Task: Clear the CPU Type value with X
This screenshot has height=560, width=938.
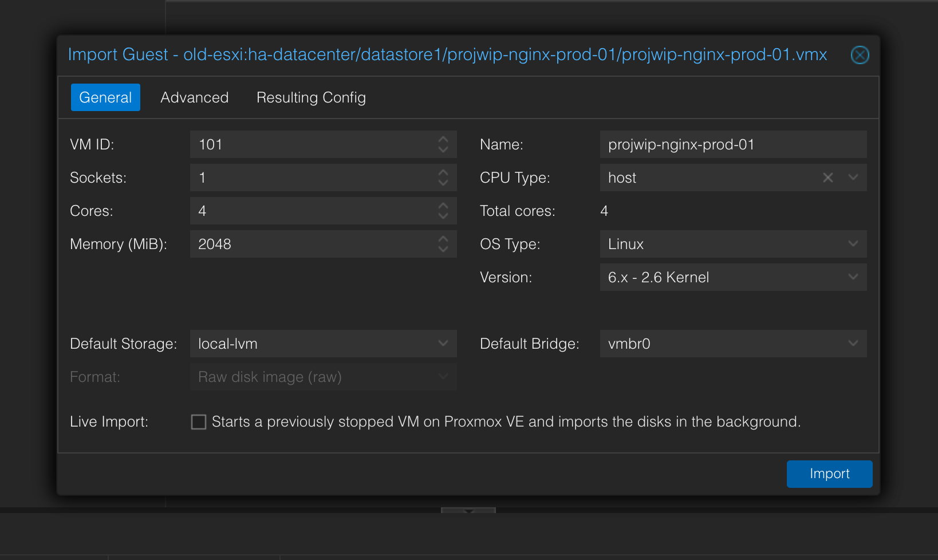Action: pyautogui.click(x=828, y=178)
